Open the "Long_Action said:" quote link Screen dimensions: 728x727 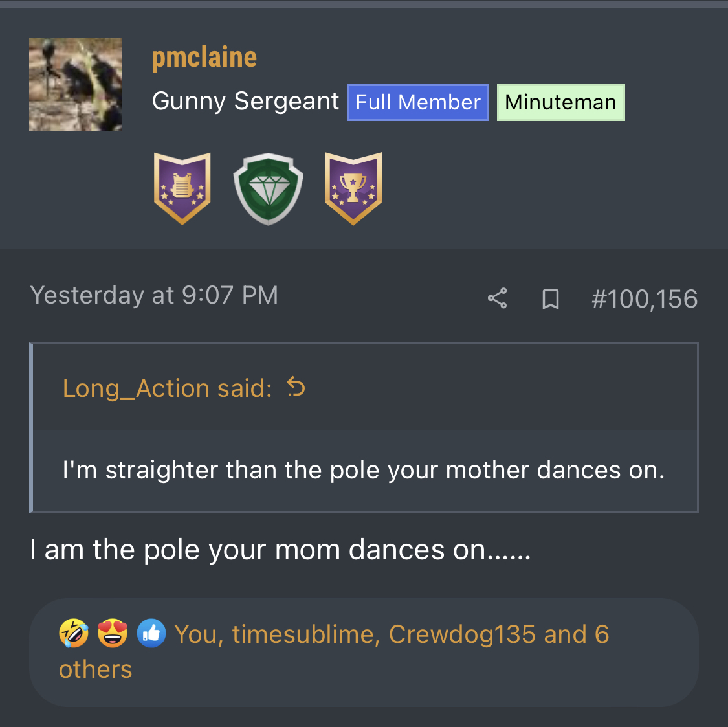167,388
